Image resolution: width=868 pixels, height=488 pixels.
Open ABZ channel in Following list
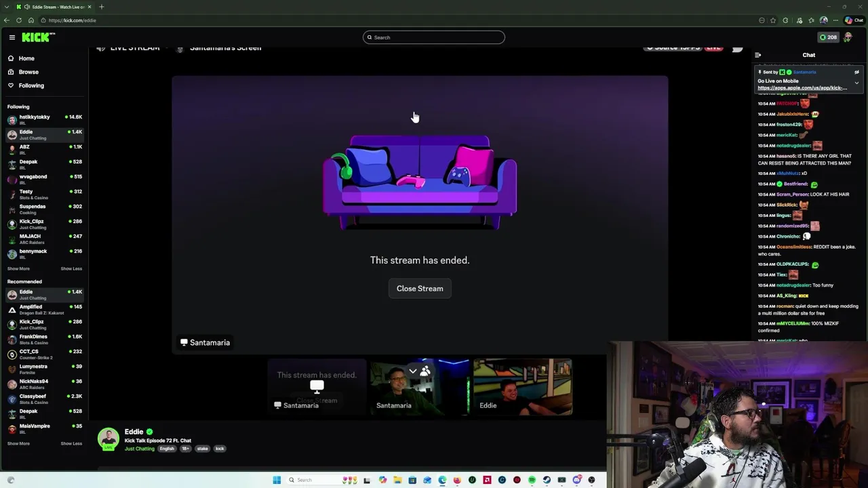pyautogui.click(x=45, y=150)
